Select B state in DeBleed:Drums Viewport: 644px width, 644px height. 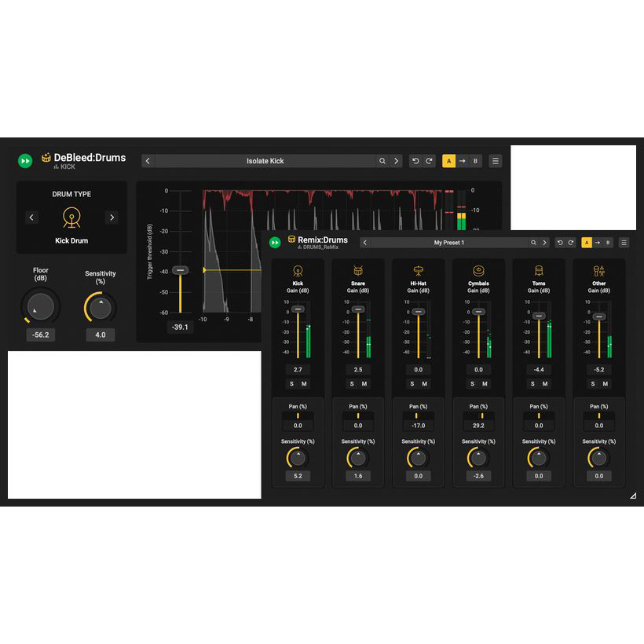(x=475, y=161)
